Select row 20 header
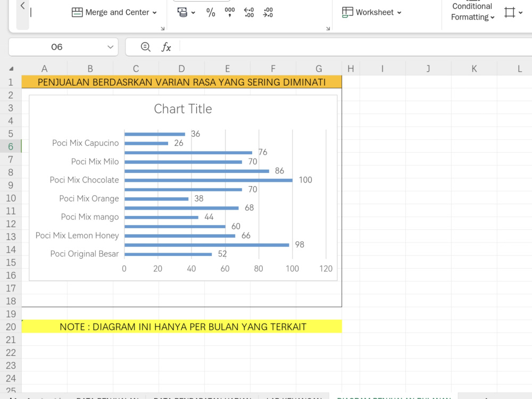This screenshot has width=532, height=399. pos(11,327)
